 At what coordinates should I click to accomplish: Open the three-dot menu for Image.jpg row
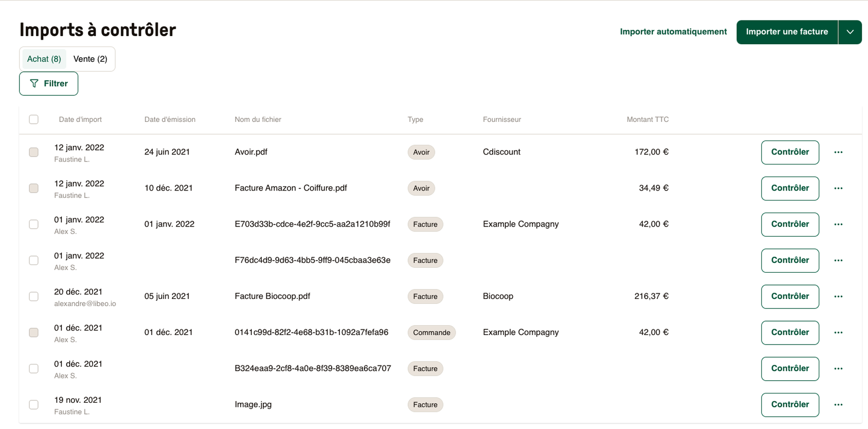(838, 405)
